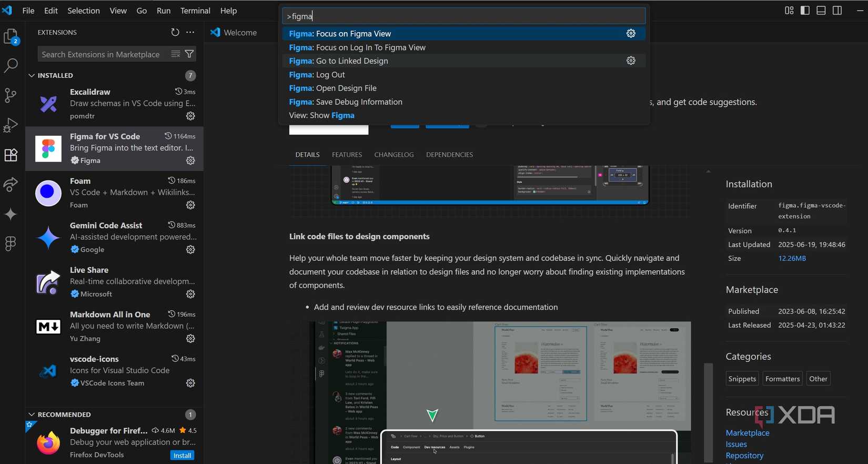Click the command palette input field
868x464 pixels.
click(463, 16)
